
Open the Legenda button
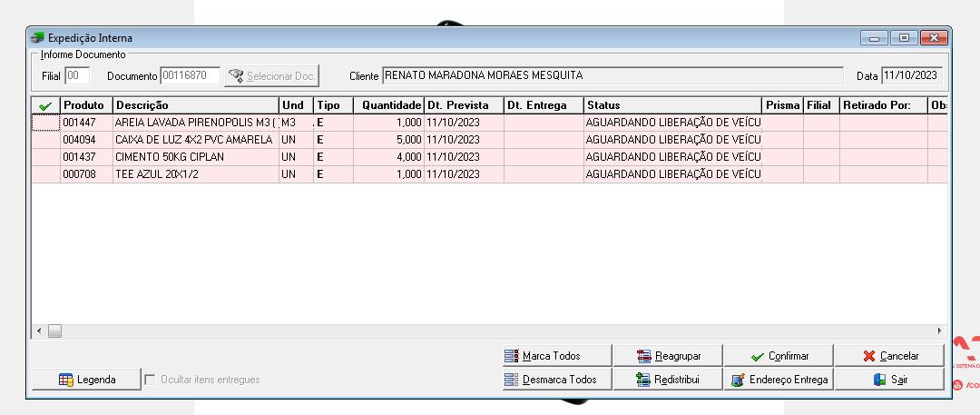click(86, 380)
